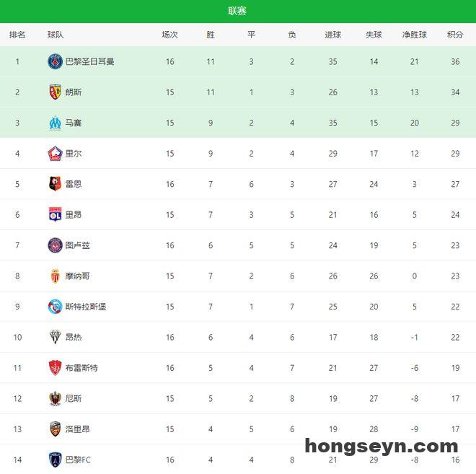
Task: Click the Marseille club crest
Action: pos(56,123)
